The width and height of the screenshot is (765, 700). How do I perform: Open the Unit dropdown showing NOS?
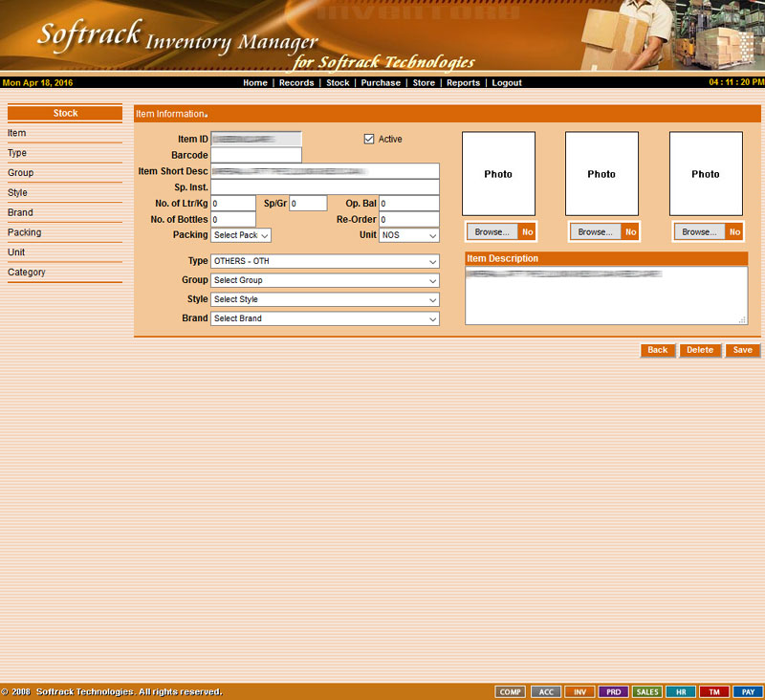point(409,235)
